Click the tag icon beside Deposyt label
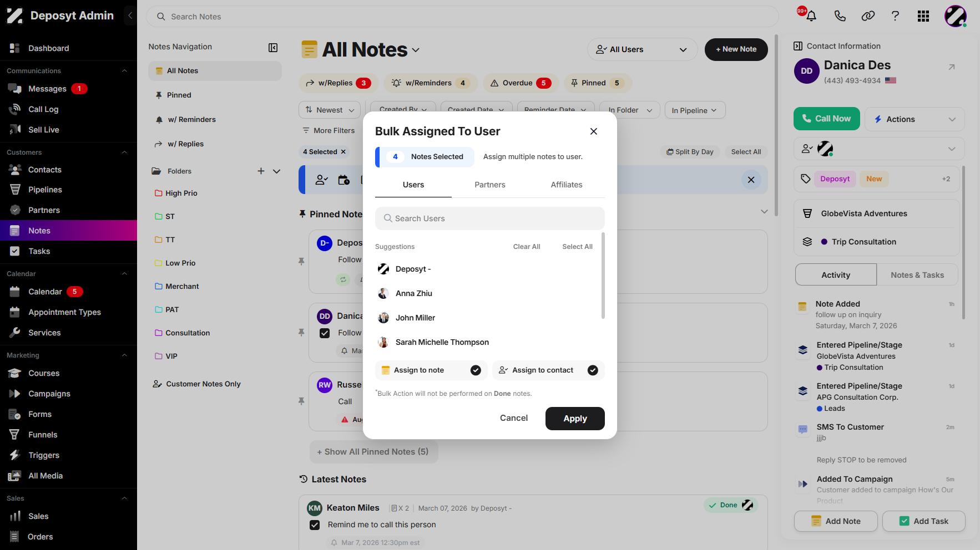980x550 pixels. click(x=806, y=179)
